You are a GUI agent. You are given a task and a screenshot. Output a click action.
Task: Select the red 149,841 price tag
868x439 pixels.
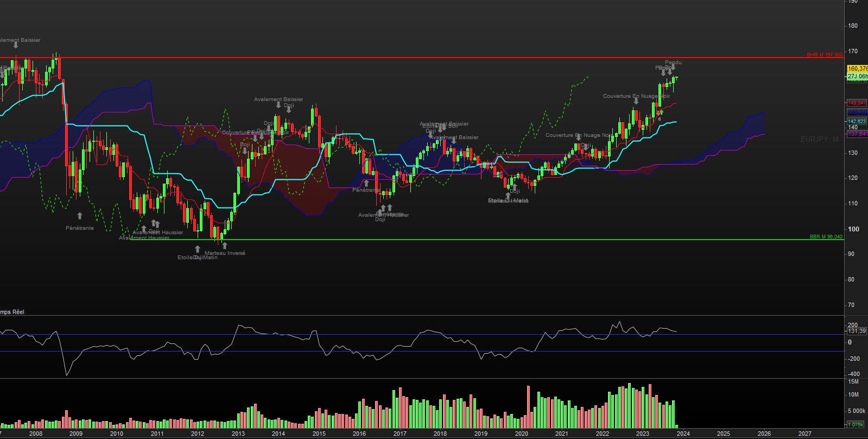pyautogui.click(x=857, y=103)
